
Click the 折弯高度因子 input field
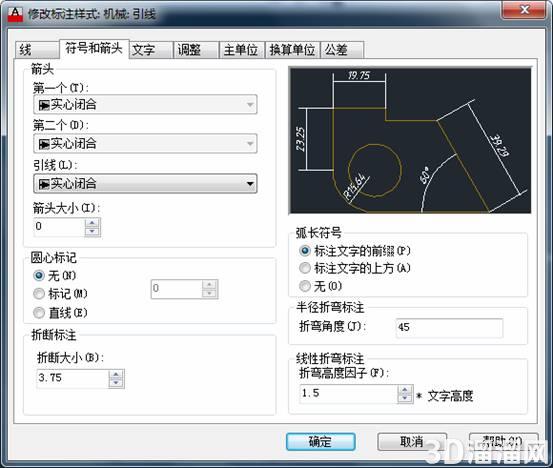pos(348,394)
